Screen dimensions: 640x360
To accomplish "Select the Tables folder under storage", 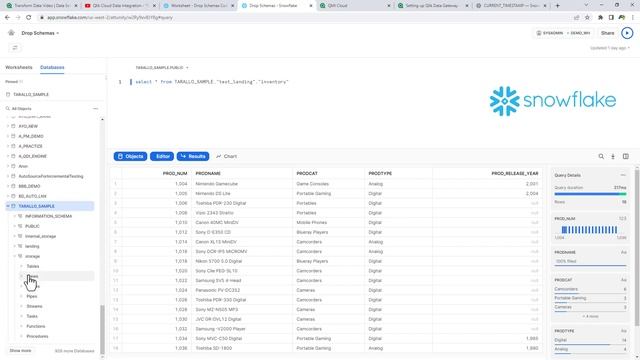I will pos(33,266).
